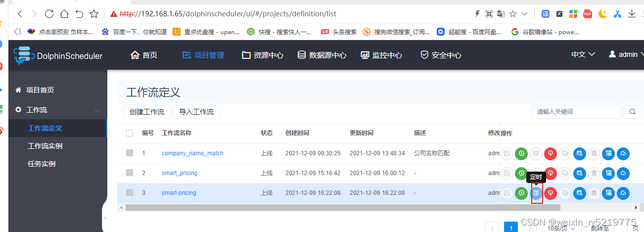This screenshot has width=644, height=232.
Task: Copy the smart_pricing workflow
Action: point(565,173)
